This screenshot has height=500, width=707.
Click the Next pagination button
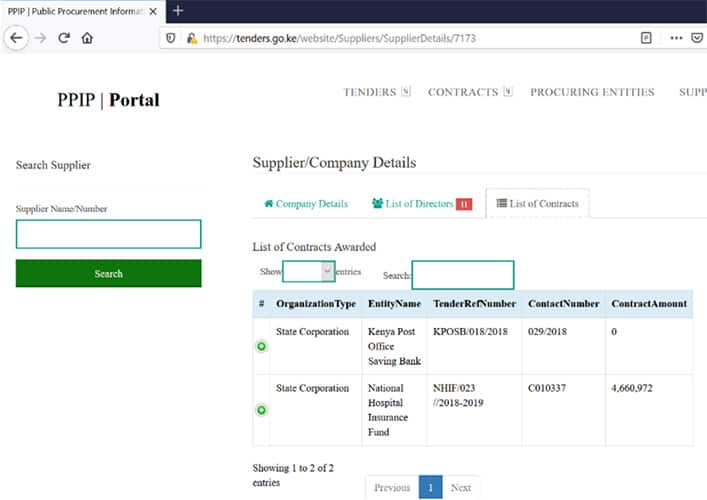460,488
